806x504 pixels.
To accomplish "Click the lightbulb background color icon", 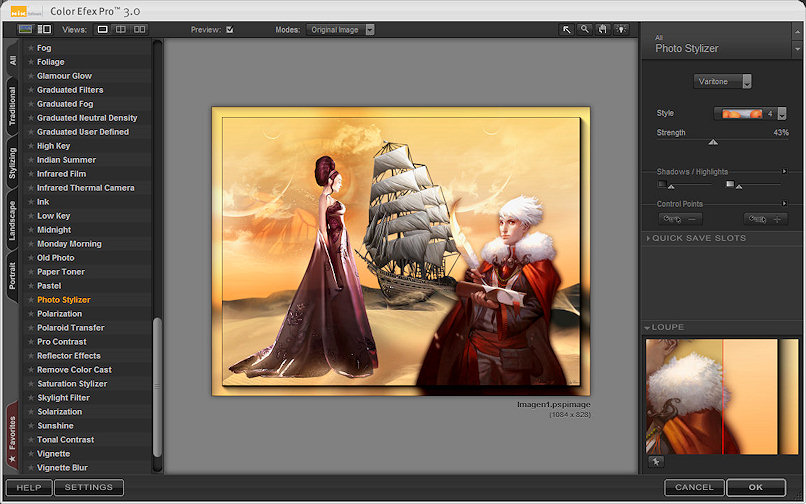I will click(x=621, y=30).
